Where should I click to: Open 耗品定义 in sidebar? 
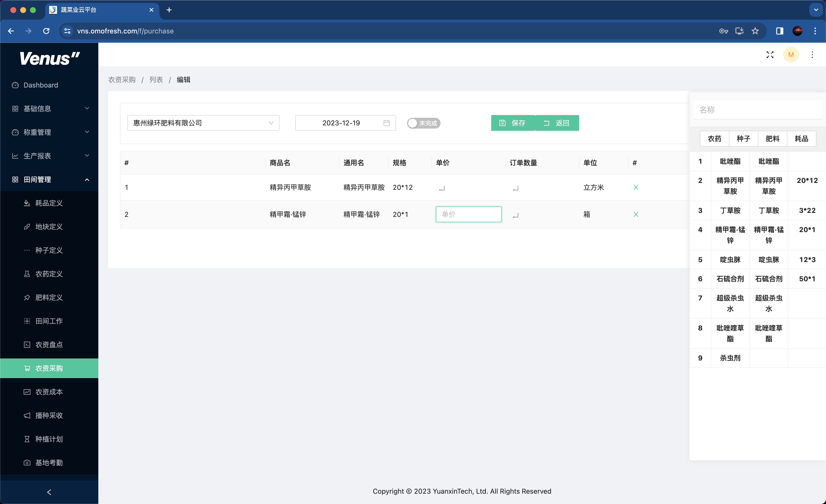point(49,203)
